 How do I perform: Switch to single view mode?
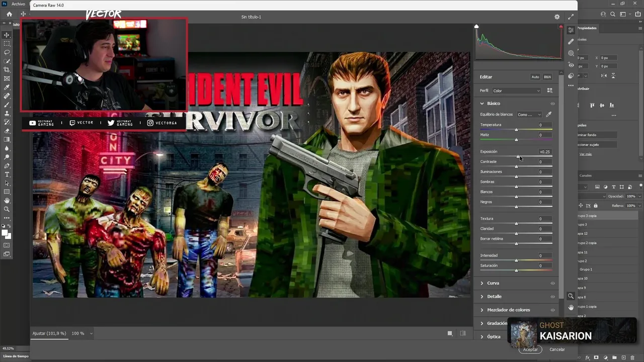[x=450, y=333]
